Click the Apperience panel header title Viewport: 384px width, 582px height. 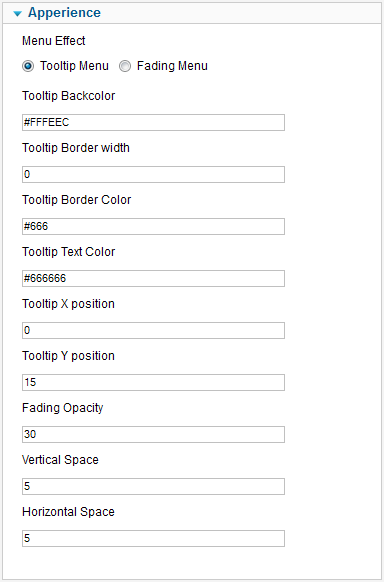point(64,13)
